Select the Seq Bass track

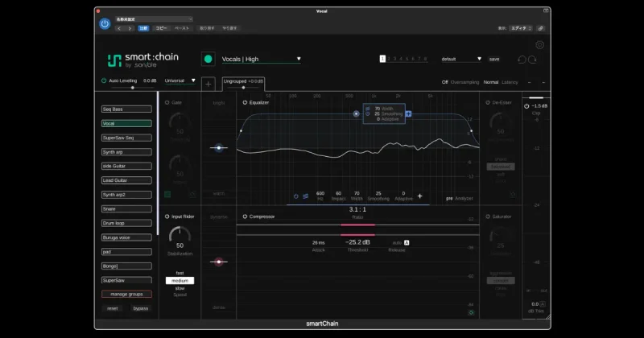point(126,109)
